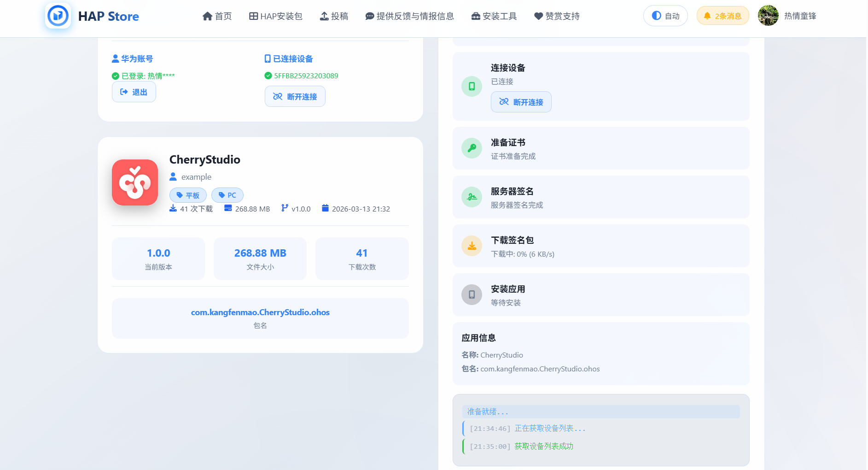The width and height of the screenshot is (868, 470).
Task: Click the 41 下载次数 card
Action: 362,258
